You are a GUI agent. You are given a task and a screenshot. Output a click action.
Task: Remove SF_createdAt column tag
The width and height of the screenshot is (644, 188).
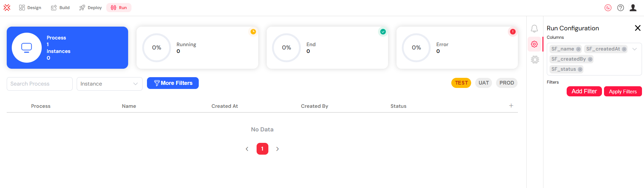point(624,49)
